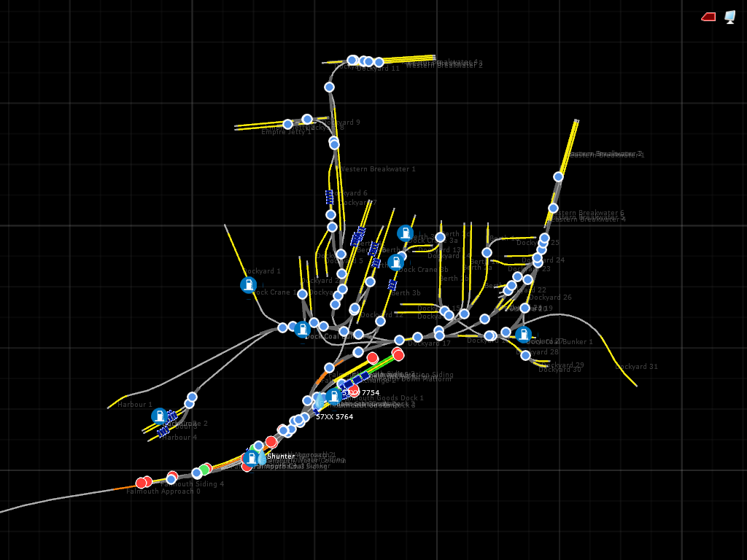Click the red signal left of Falmouth Approach 0

coord(141,483)
